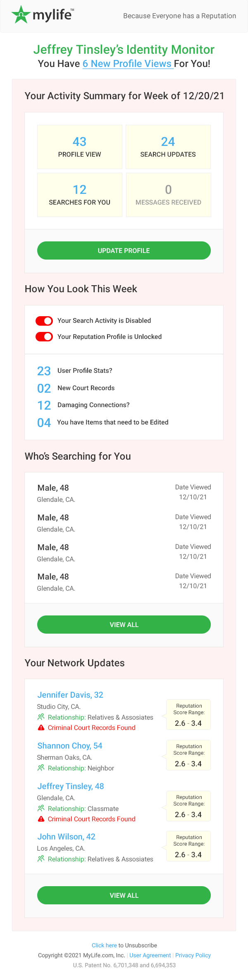The width and height of the screenshot is (248, 980).
Task: Select the 43 Profile View stat tile
Action: tap(80, 147)
